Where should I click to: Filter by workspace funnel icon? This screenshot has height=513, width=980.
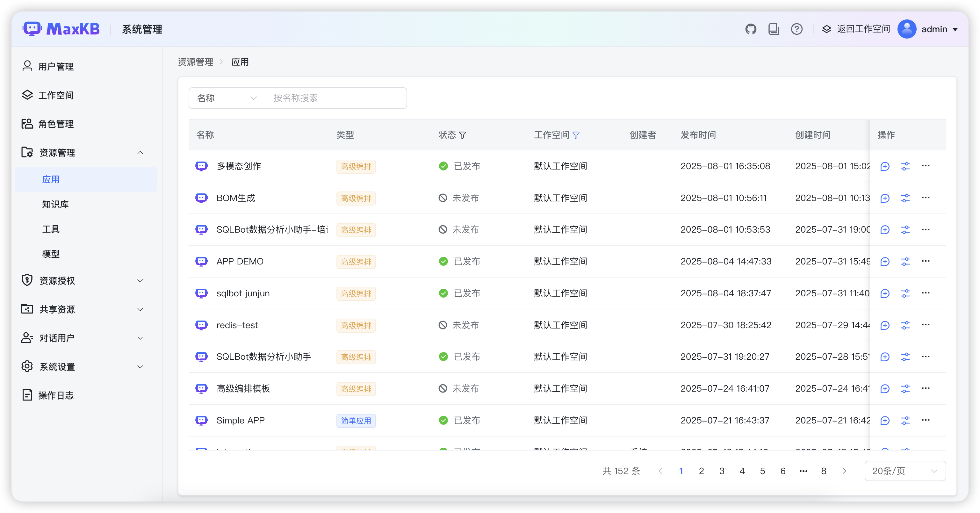coord(576,135)
